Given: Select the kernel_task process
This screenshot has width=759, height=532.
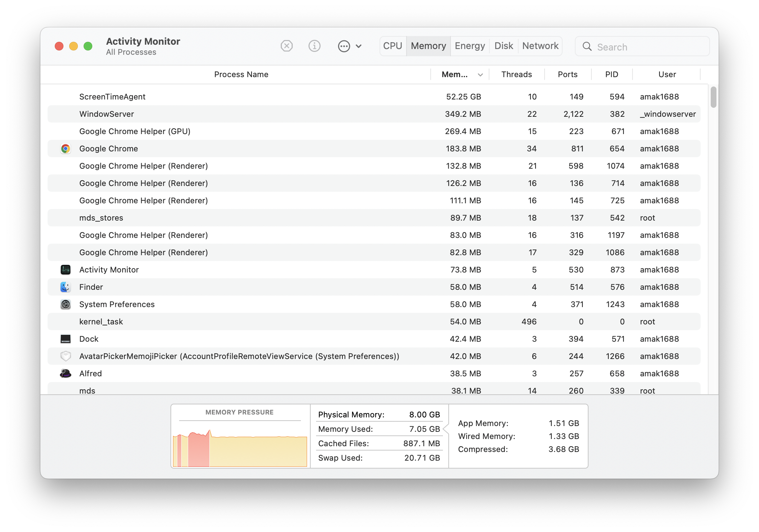Looking at the screenshot, I should coord(374,322).
